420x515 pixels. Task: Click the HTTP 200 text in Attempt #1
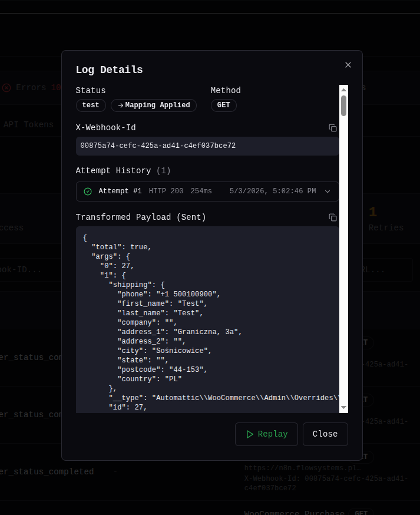[166, 191]
